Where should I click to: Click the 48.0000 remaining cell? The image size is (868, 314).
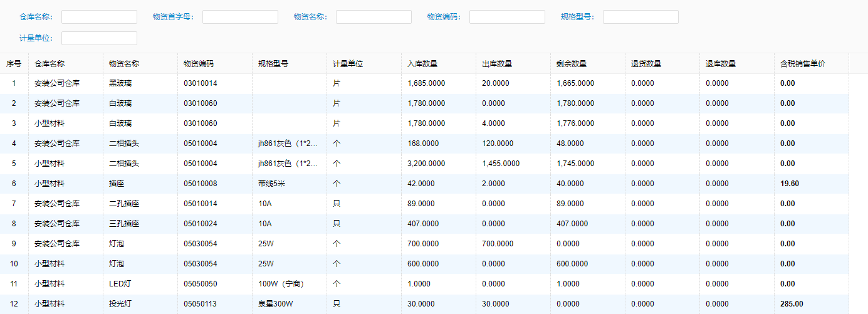coord(570,144)
